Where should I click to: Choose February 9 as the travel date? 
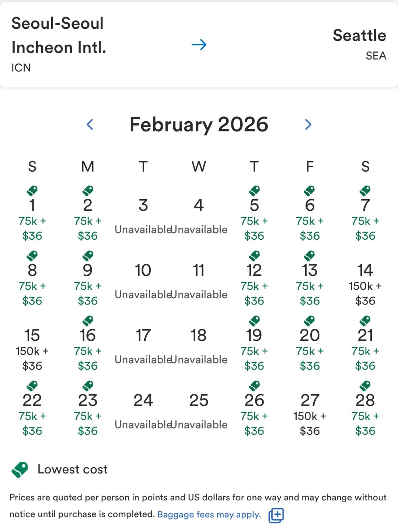click(88, 285)
